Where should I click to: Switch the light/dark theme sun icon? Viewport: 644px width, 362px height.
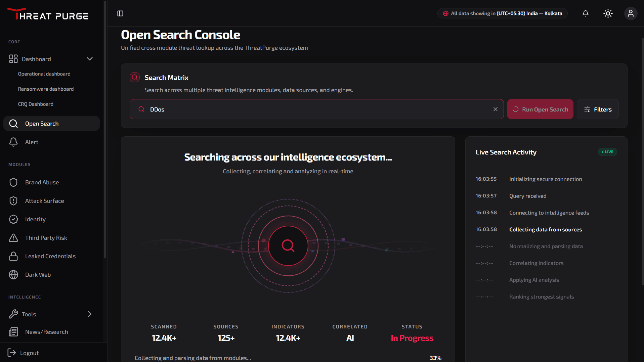tap(608, 13)
